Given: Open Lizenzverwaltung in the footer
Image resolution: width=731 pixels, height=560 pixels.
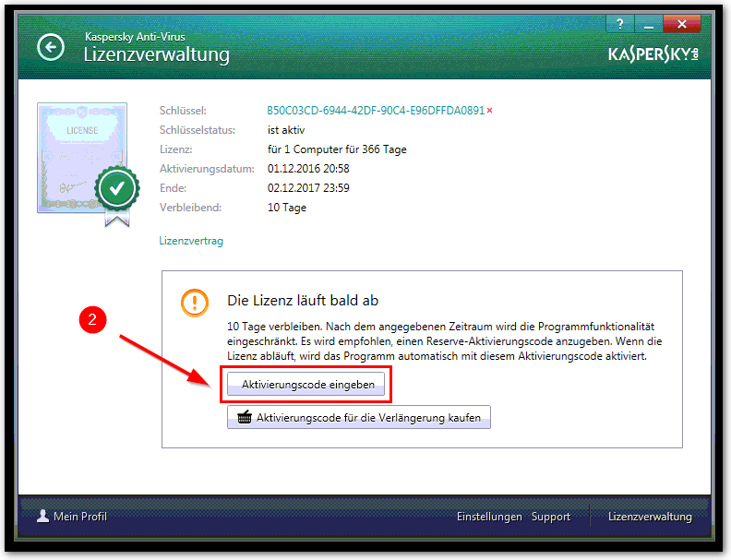Looking at the screenshot, I should [650, 517].
